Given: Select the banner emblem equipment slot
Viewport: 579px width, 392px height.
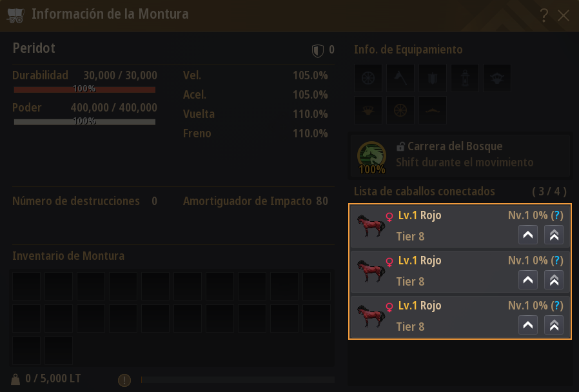Looking at the screenshot, I should tap(433, 78).
